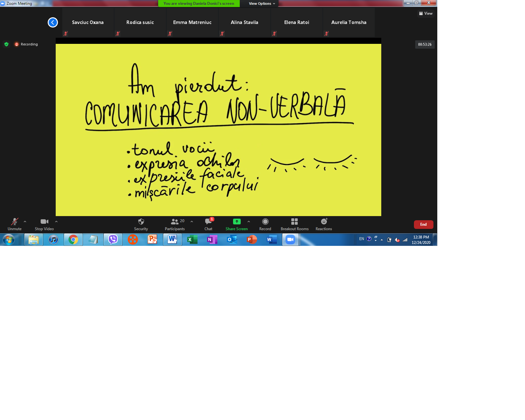
Task: Select Emma Matreniuc participant tile
Action: (x=192, y=22)
